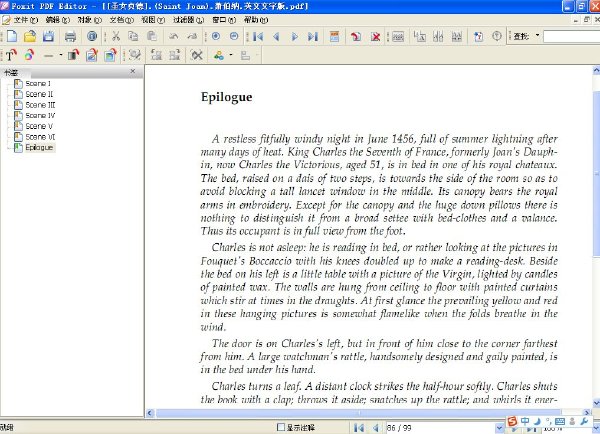
Task: Delete page with the red X icon
Action: pyautogui.click(x=376, y=36)
